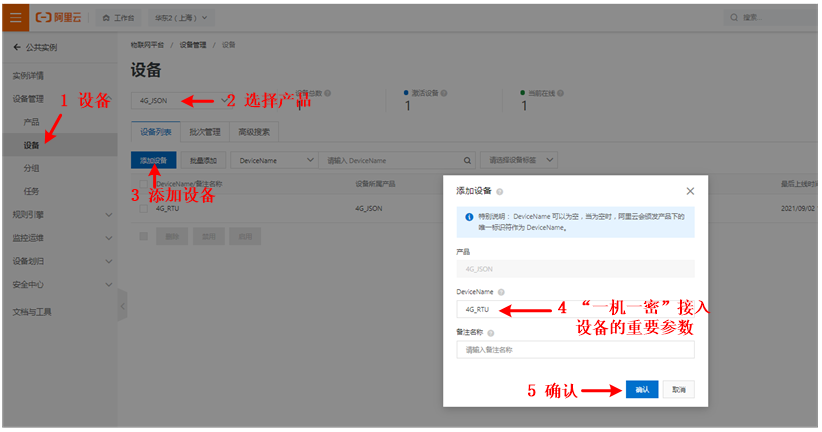Image resolution: width=822 pixels, height=432 pixels.
Task: Click the help icon next to 当前在线
Action: tap(560, 93)
